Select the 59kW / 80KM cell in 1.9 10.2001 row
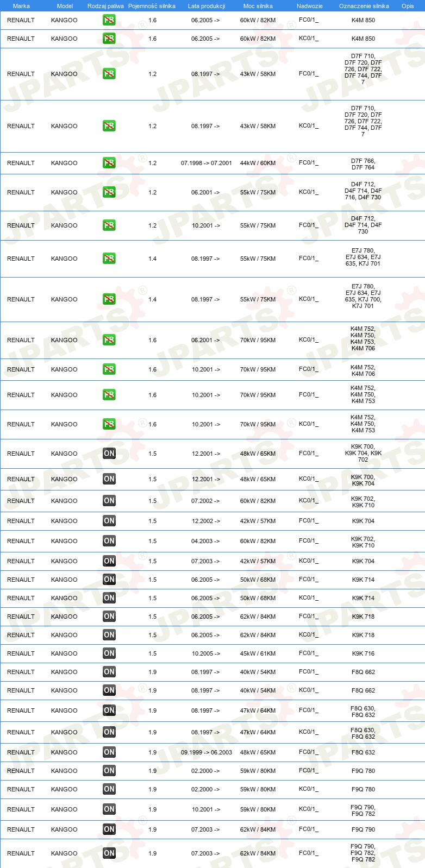Image resolution: width=425 pixels, height=868 pixels. (x=258, y=809)
